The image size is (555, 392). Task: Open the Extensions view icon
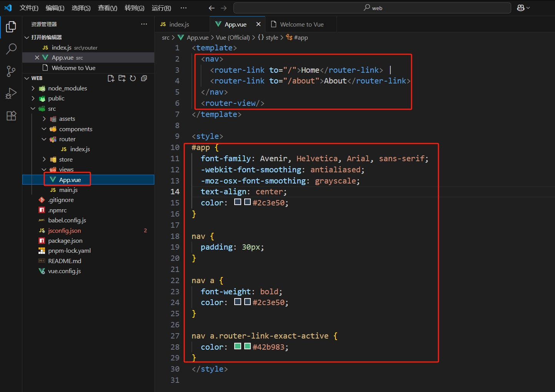(11, 116)
